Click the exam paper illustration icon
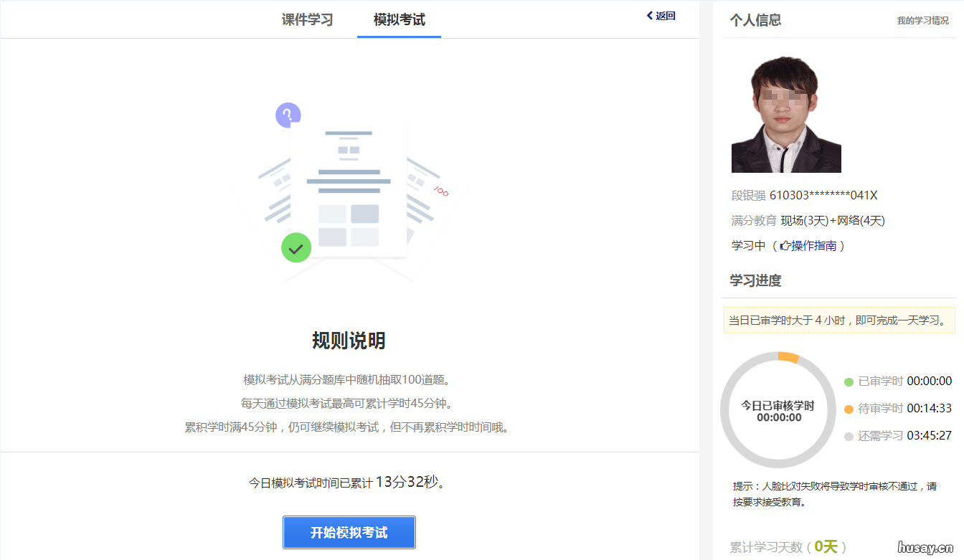Image resolution: width=964 pixels, height=560 pixels. pos(349,190)
